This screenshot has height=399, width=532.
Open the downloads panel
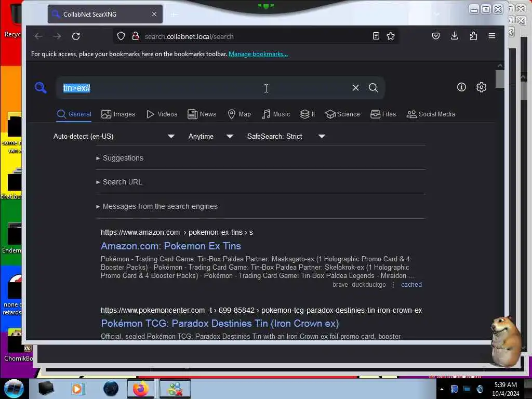coord(454,36)
